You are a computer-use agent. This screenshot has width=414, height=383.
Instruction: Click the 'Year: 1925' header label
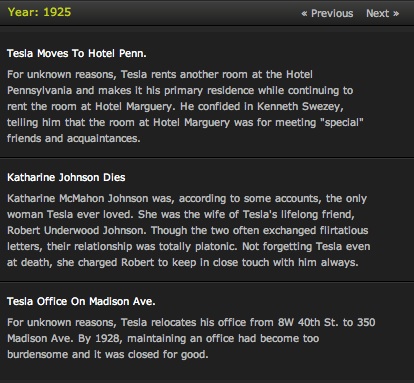click(39, 12)
